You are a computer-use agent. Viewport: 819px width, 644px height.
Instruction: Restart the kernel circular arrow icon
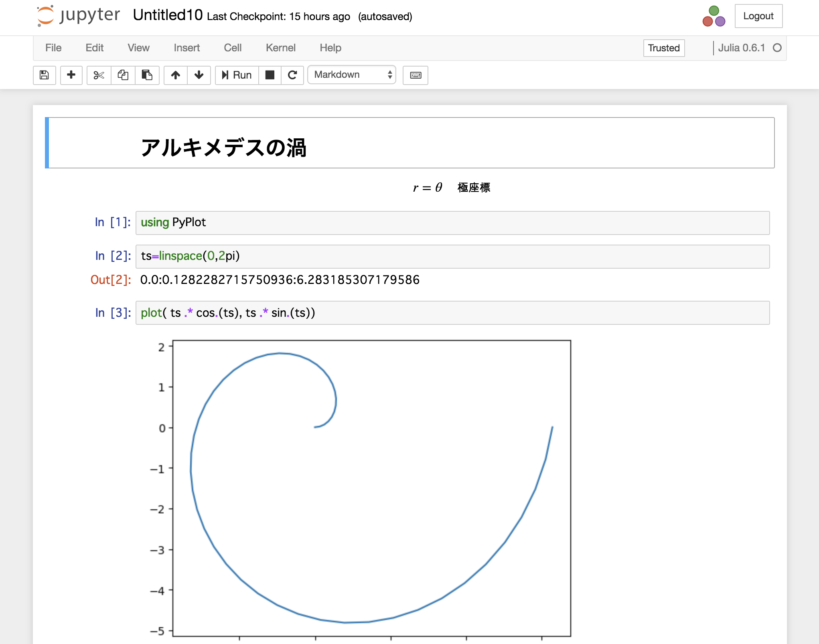[x=292, y=75]
